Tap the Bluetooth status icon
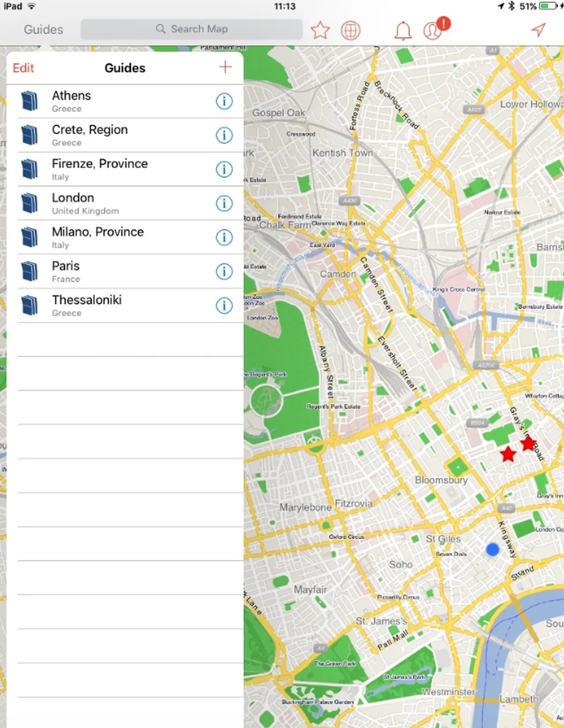 click(x=512, y=6)
